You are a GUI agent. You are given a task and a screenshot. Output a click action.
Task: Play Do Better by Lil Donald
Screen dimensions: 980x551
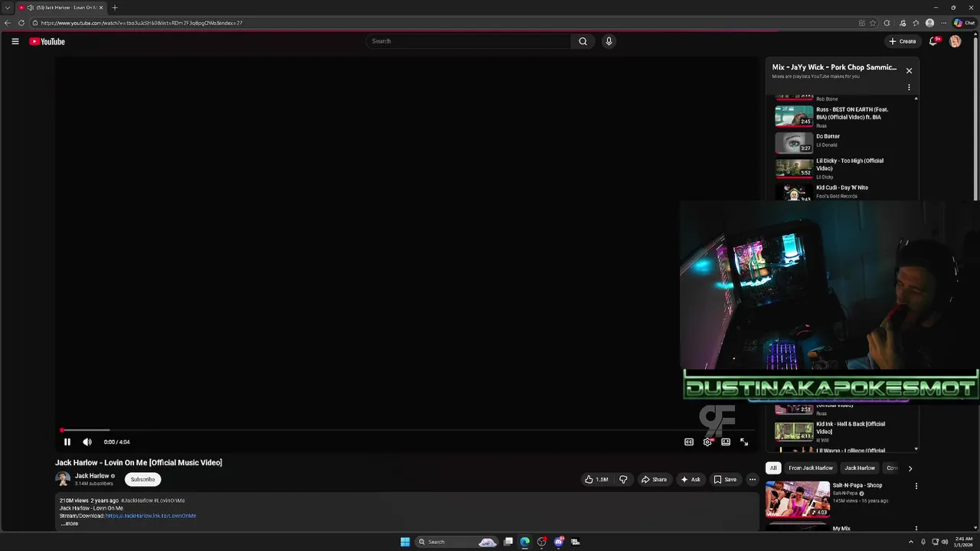pos(842,142)
